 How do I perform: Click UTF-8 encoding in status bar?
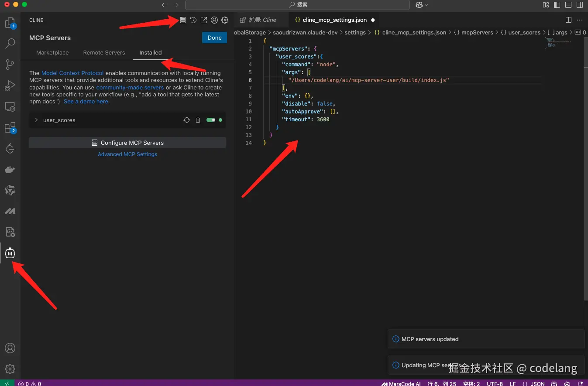pyautogui.click(x=495, y=383)
